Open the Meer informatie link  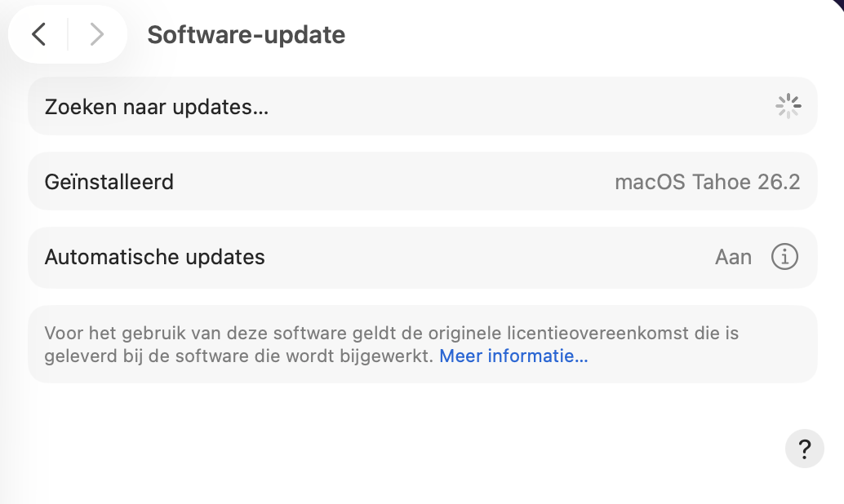(x=513, y=356)
